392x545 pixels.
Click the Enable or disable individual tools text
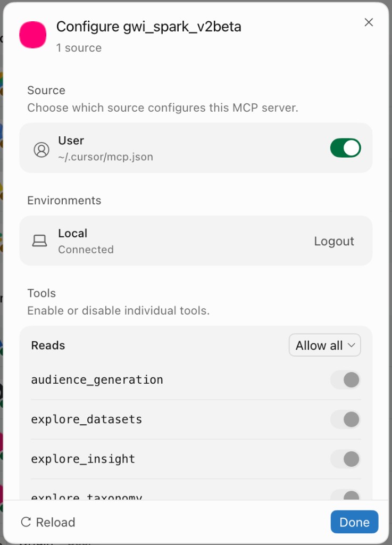[x=119, y=310]
